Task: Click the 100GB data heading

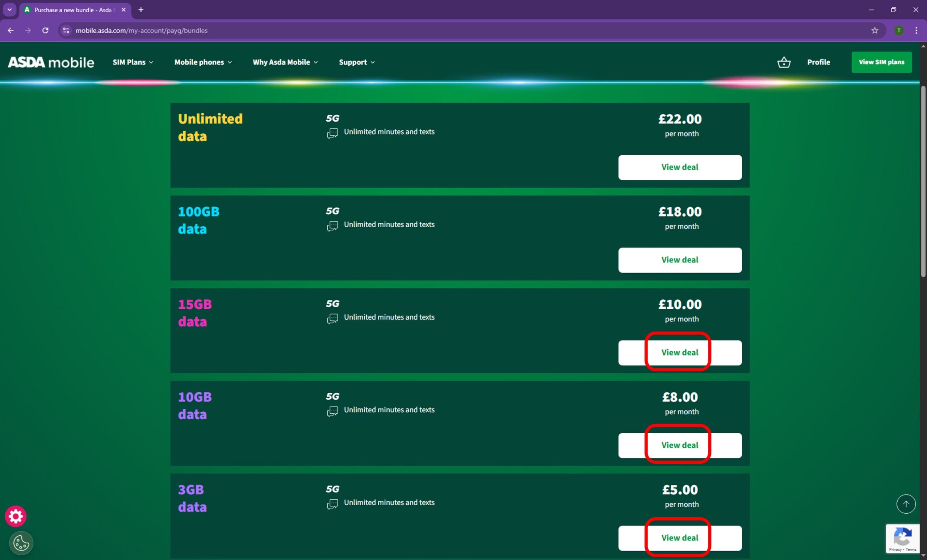Action: 199,220
